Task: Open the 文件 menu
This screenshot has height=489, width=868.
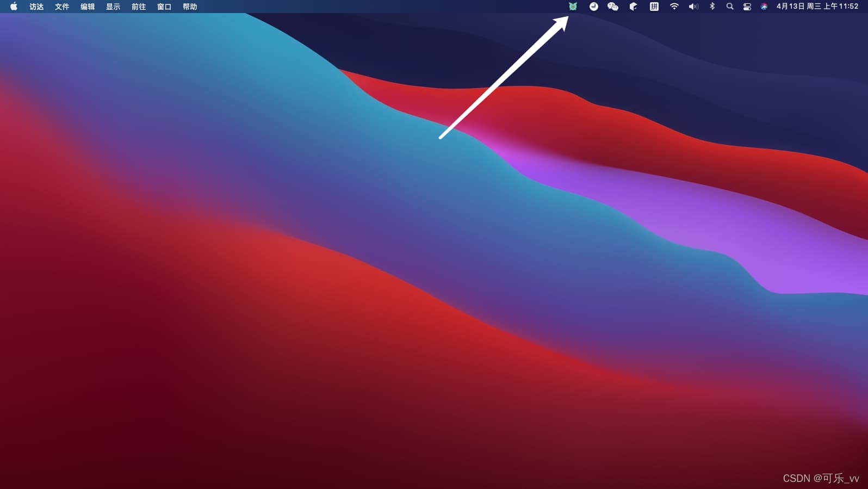Action: (x=62, y=7)
